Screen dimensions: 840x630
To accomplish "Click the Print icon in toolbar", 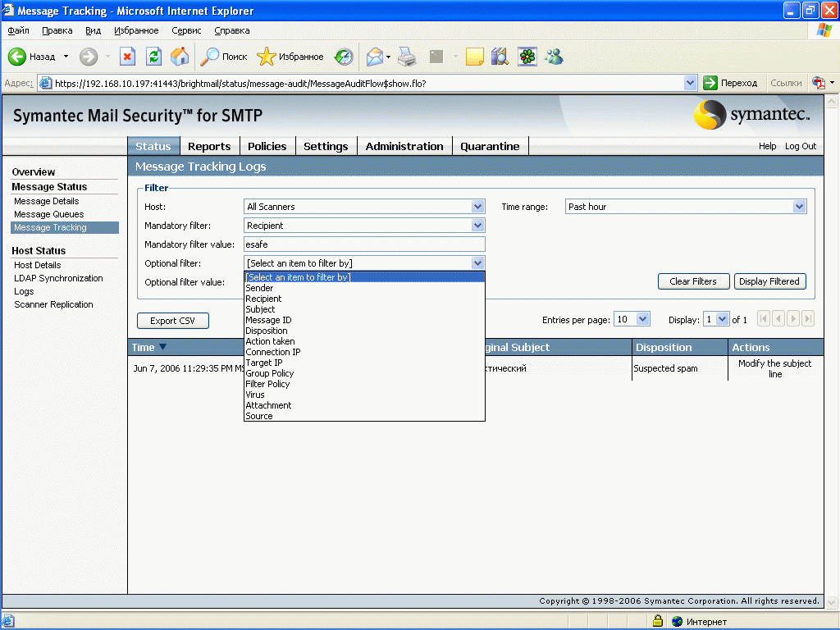I will coord(407,57).
